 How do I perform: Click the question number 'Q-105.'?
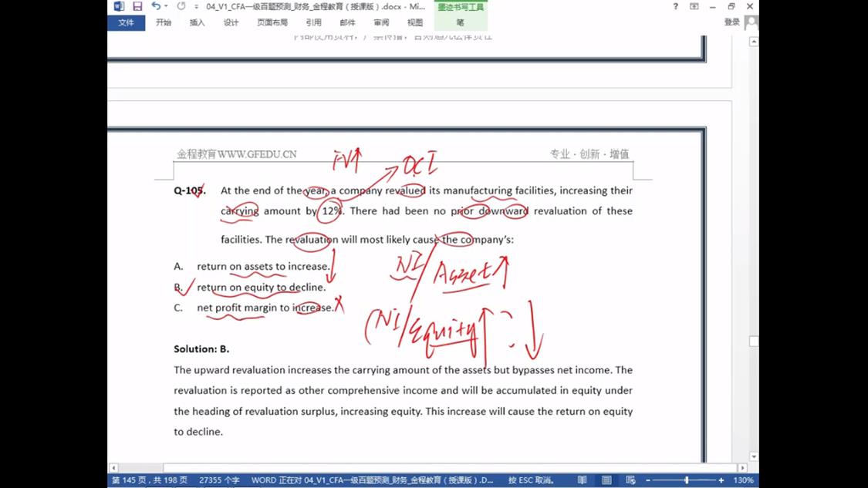coord(190,190)
